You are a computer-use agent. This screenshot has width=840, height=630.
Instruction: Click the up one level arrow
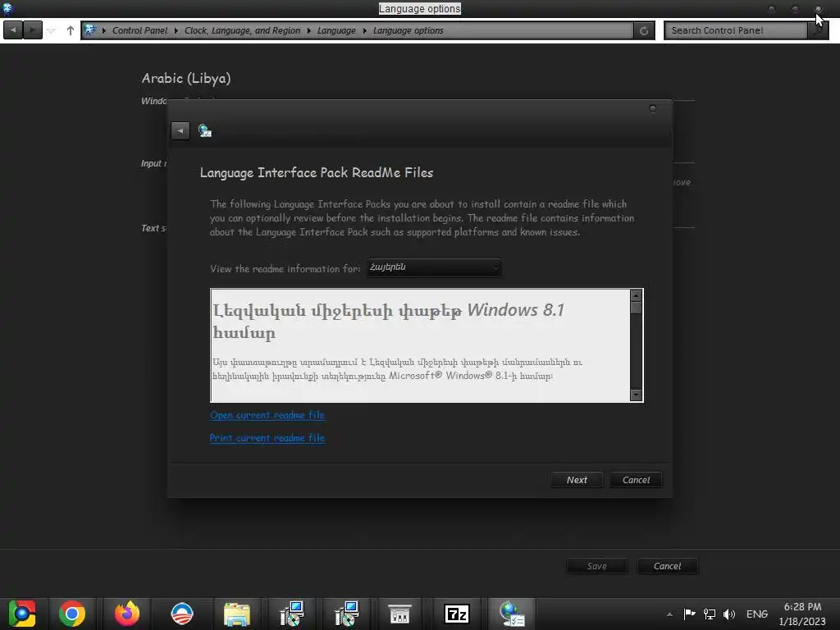coord(71,30)
